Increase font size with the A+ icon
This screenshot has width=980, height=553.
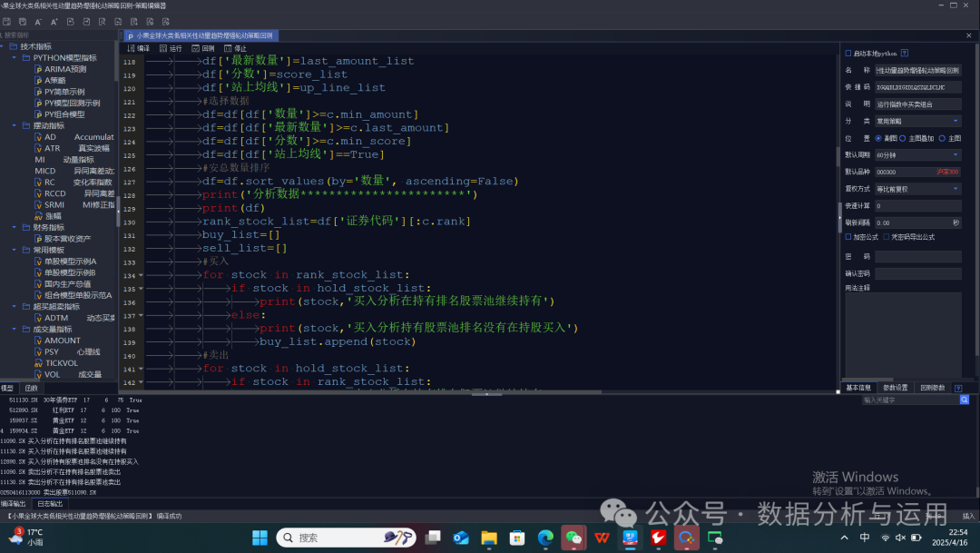[54, 22]
